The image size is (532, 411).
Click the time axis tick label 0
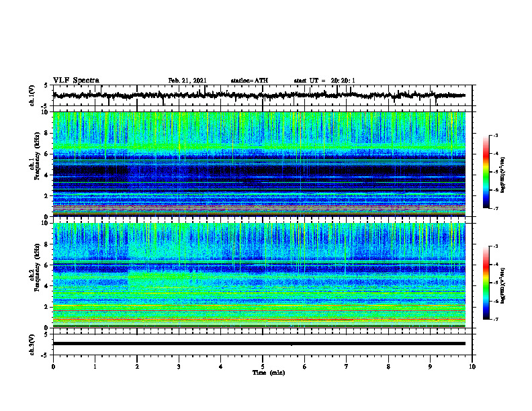pos(53,367)
